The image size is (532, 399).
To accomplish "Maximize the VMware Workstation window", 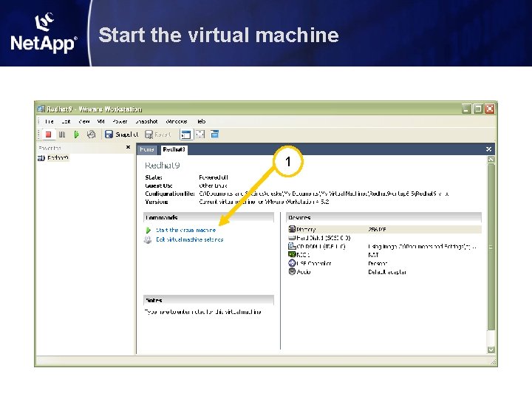I will 478,109.
